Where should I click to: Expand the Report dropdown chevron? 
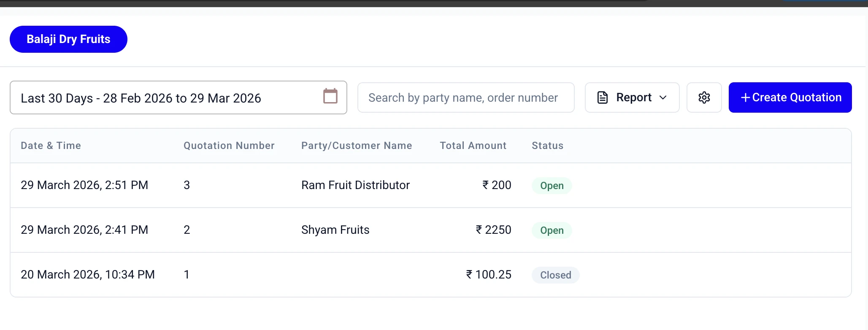(x=662, y=97)
